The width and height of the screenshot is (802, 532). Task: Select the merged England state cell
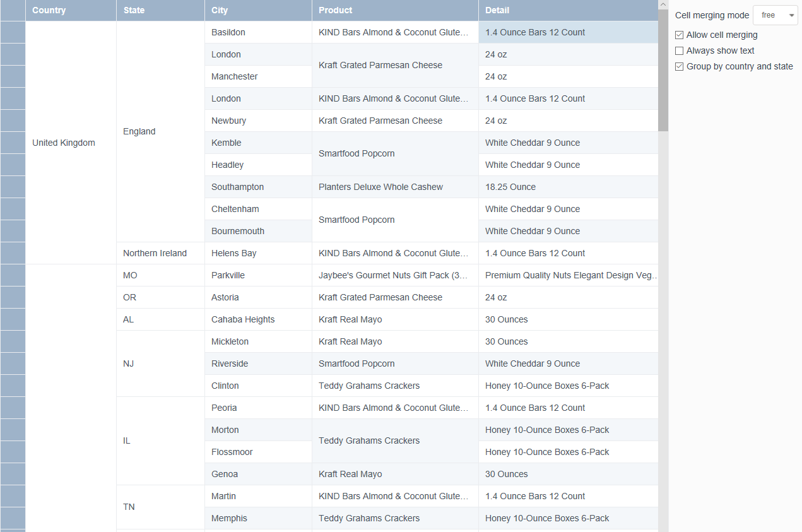[x=160, y=131]
